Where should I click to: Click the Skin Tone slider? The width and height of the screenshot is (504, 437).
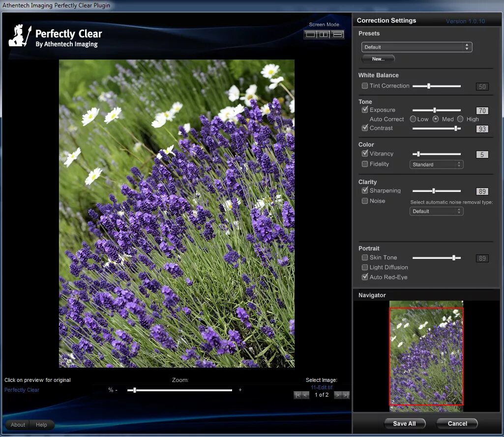pos(437,258)
